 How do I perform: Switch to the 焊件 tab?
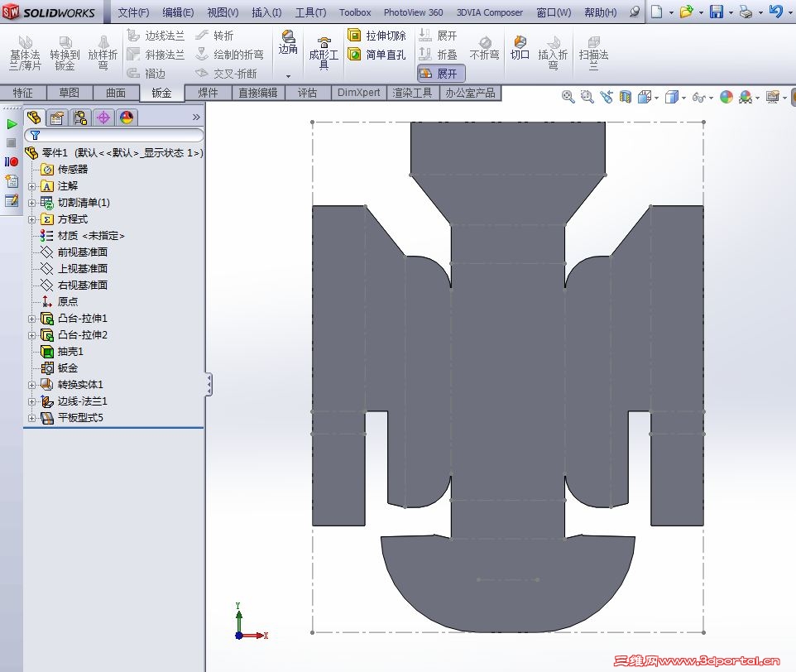[x=208, y=93]
